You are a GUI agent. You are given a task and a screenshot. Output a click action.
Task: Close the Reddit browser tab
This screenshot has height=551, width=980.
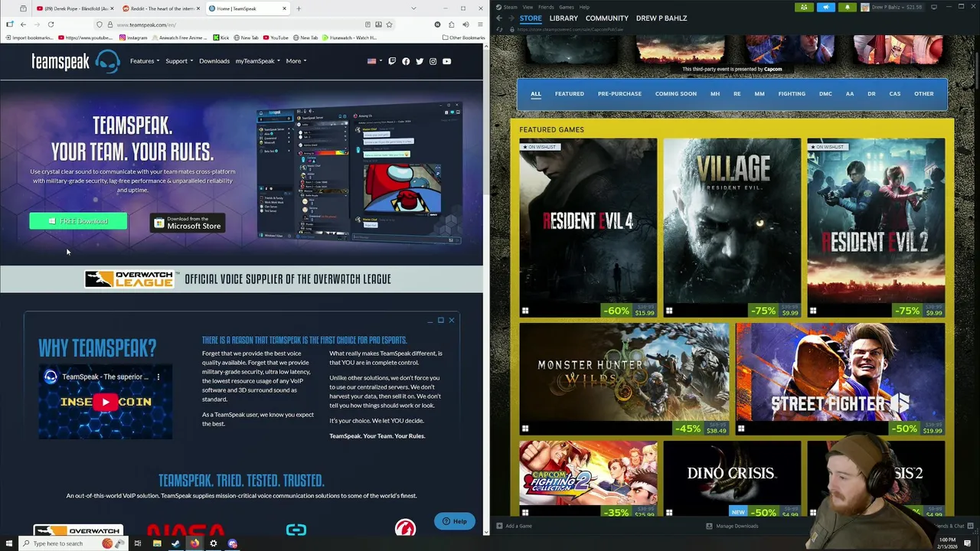pyautogui.click(x=198, y=8)
